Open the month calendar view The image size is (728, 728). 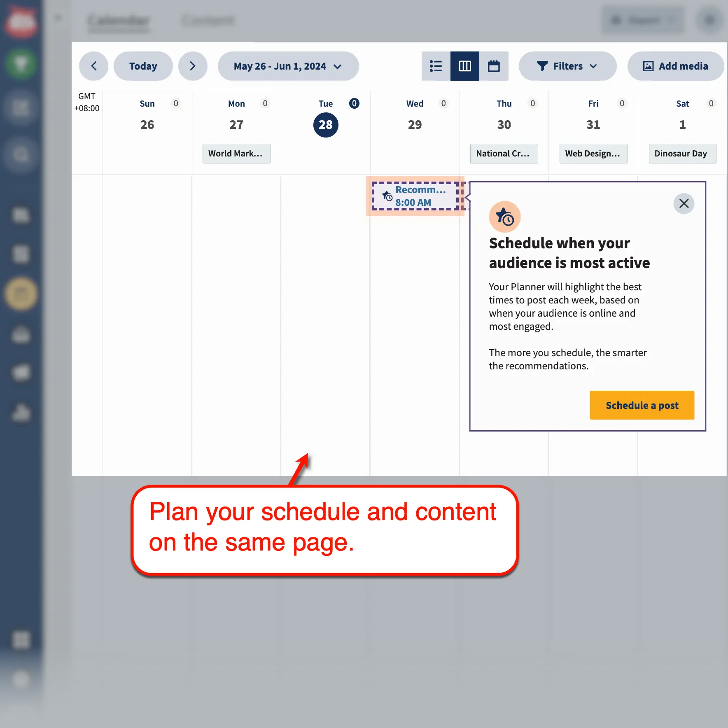point(494,66)
